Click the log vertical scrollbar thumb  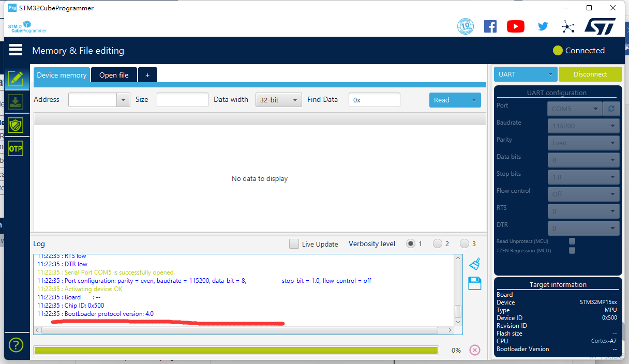(x=457, y=311)
